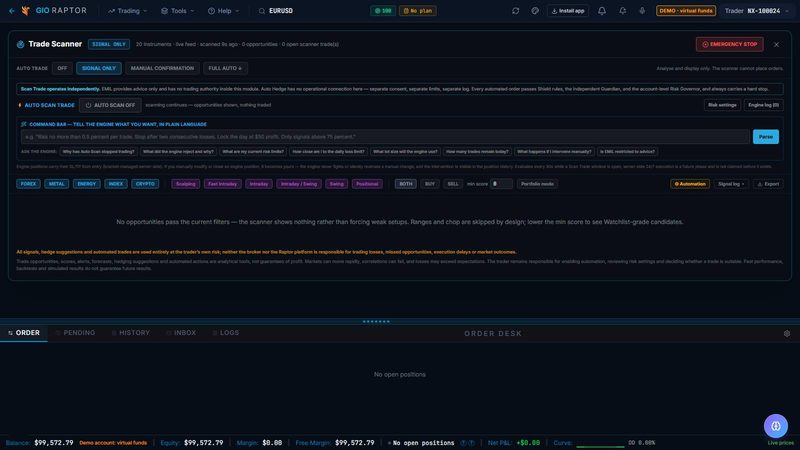Image resolution: width=800 pixels, height=450 pixels.
Task: Open the Signal log dropdown
Action: (x=731, y=184)
